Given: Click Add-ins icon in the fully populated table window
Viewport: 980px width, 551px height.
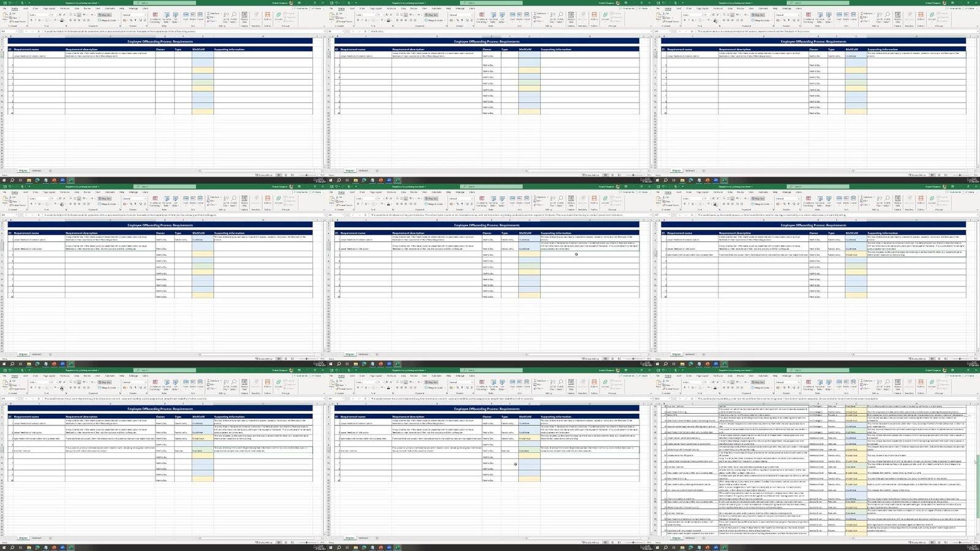Looking at the screenshot, I should [x=921, y=384].
